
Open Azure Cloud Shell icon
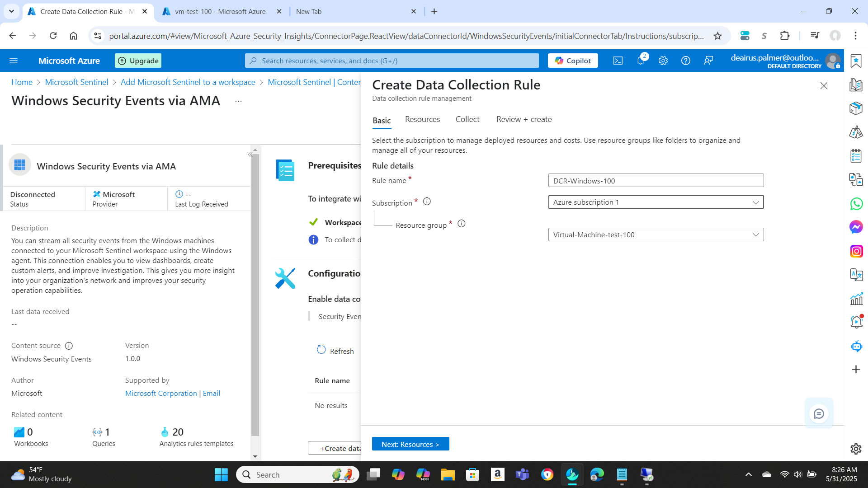618,61
